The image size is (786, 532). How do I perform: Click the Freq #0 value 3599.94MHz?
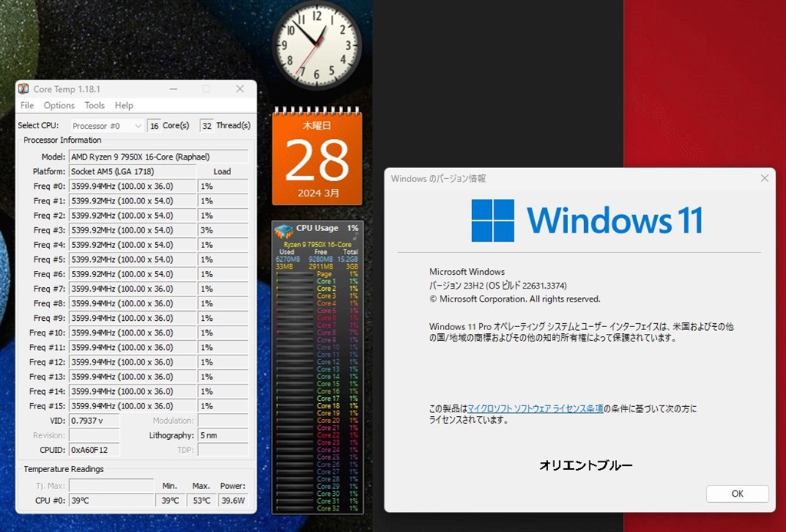132,186
